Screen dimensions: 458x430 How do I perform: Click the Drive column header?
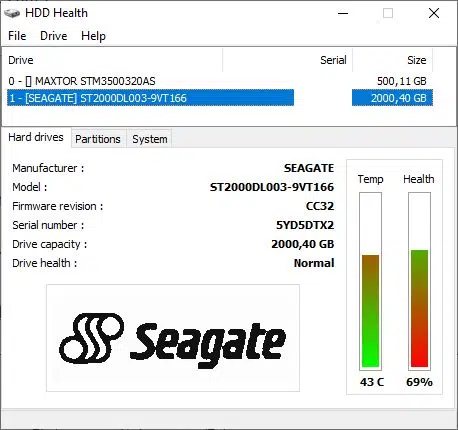coord(112,60)
